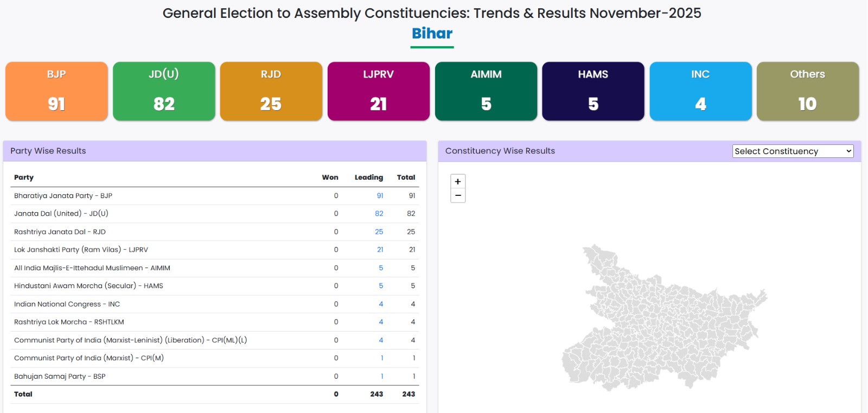The width and height of the screenshot is (868, 413).
Task: Select the AIMIM party tile
Action: (486, 91)
